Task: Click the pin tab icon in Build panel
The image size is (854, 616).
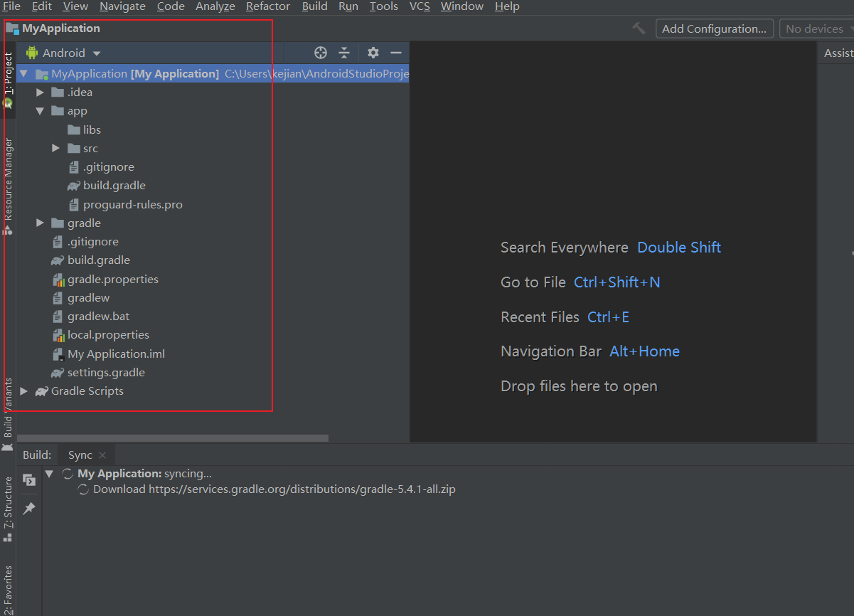Action: (x=29, y=508)
